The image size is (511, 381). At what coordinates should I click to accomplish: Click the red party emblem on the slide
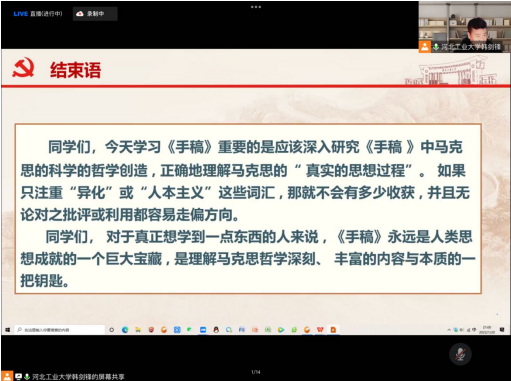tap(23, 68)
